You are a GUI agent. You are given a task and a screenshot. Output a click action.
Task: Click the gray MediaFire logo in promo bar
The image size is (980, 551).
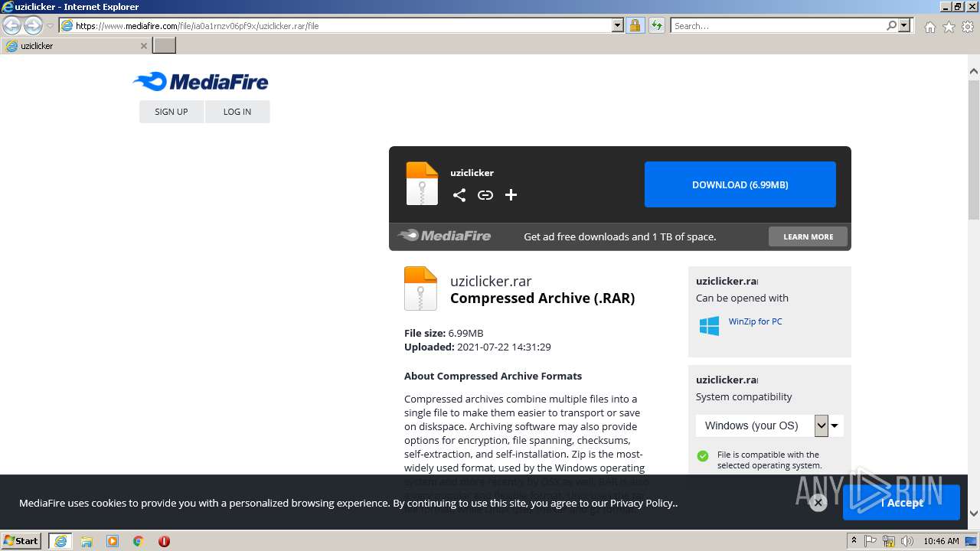pyautogui.click(x=445, y=236)
